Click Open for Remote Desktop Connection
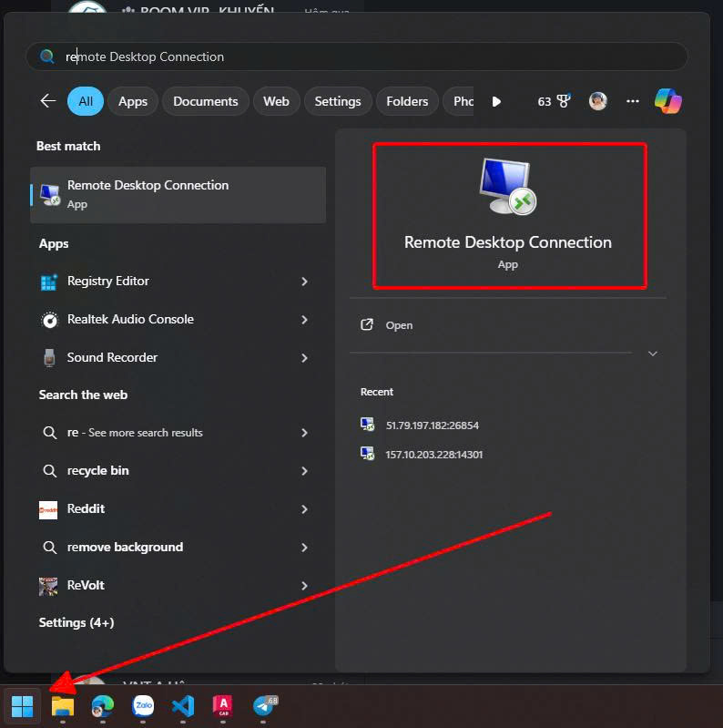Screen dimensions: 723x728 tap(399, 325)
